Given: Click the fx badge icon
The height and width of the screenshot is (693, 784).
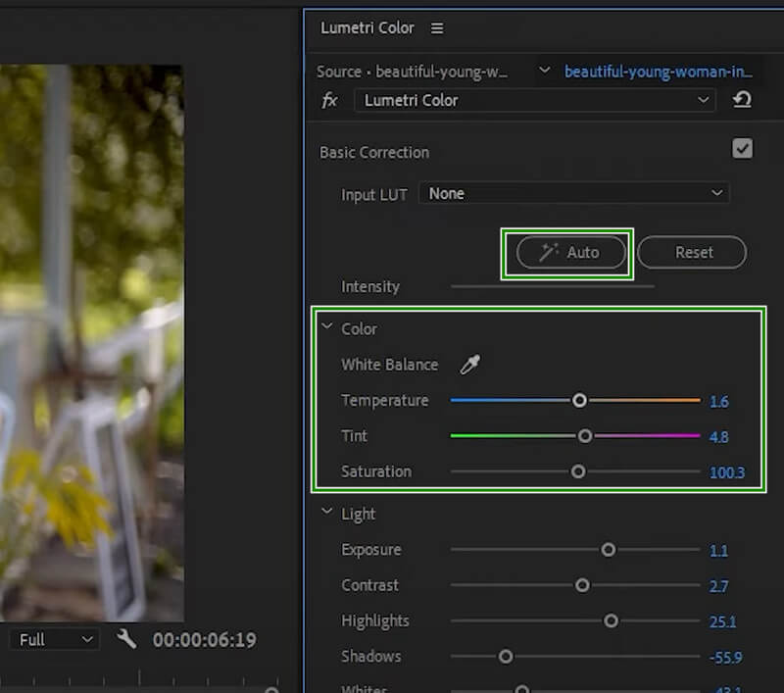Looking at the screenshot, I should (330, 100).
